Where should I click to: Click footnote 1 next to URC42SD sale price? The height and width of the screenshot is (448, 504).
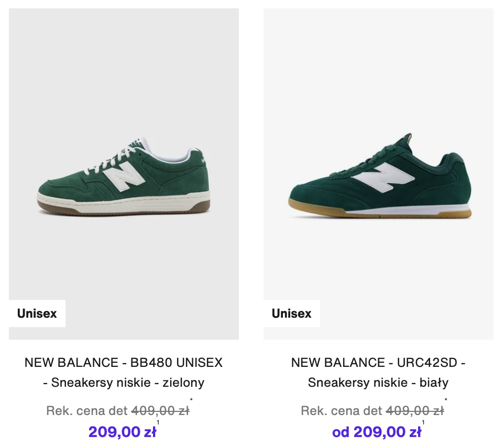tap(423, 423)
